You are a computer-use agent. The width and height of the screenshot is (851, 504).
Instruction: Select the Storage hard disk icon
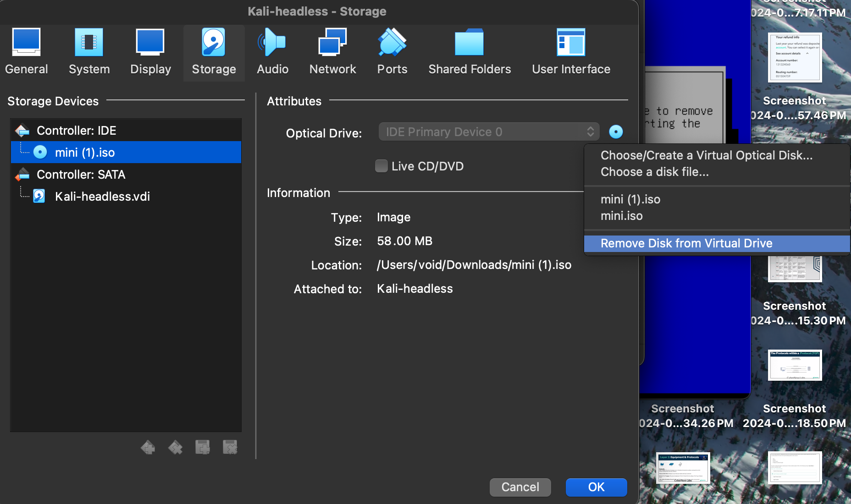click(x=214, y=42)
